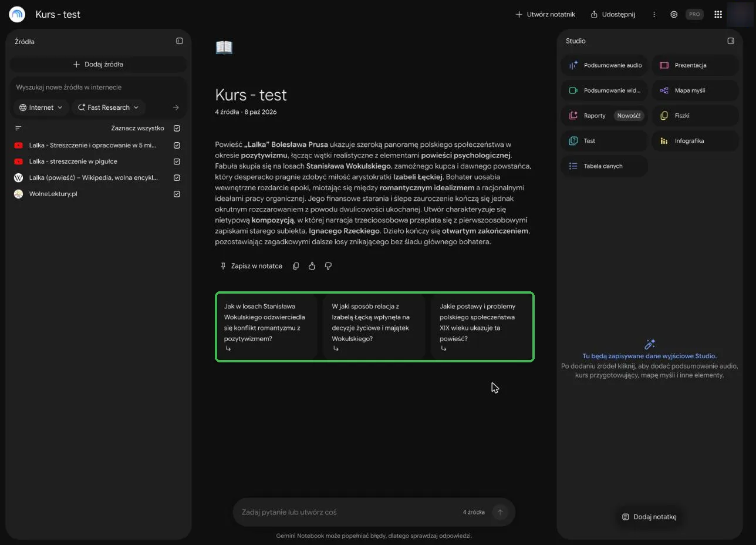Open the source filter sort icon

coord(18,128)
